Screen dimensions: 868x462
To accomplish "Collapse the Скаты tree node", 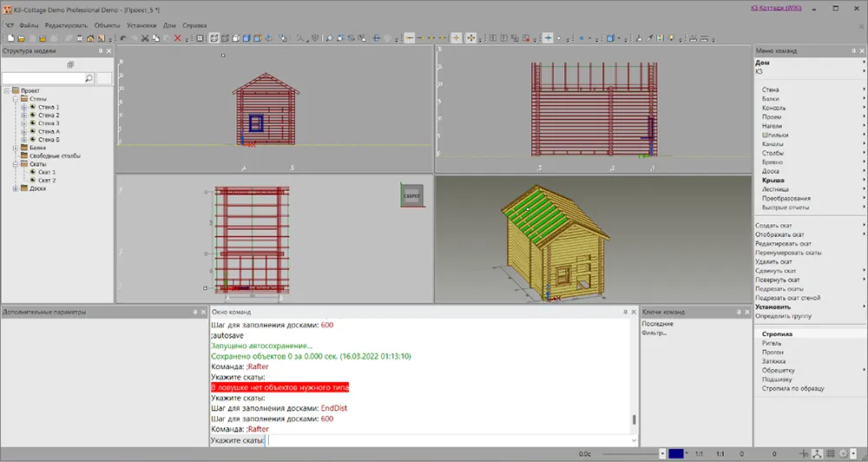I will 16,164.
